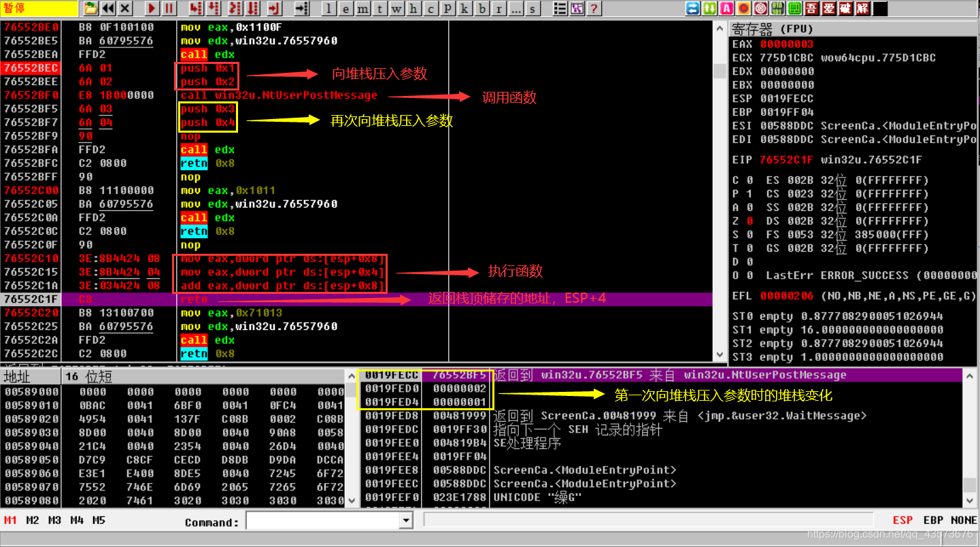Switch stack view to NONE
Screen dimensions: 980x547
tap(964, 520)
